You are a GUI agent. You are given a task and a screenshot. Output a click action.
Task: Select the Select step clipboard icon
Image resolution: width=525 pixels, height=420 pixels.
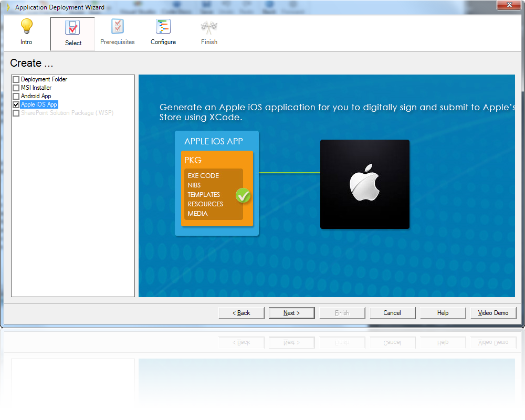pyautogui.click(x=73, y=28)
